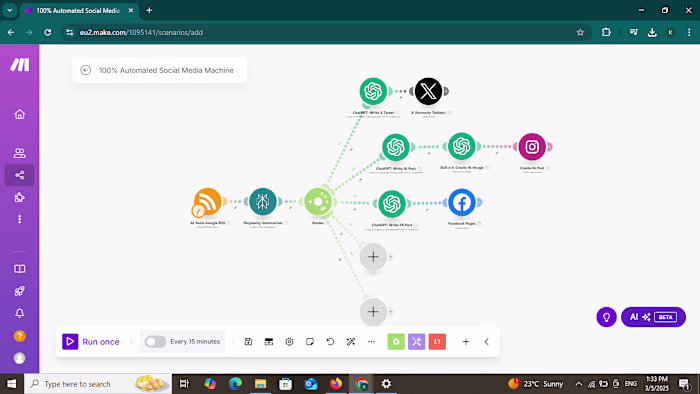
Task: Open the three-dots more menu in toolbar
Action: [x=371, y=342]
